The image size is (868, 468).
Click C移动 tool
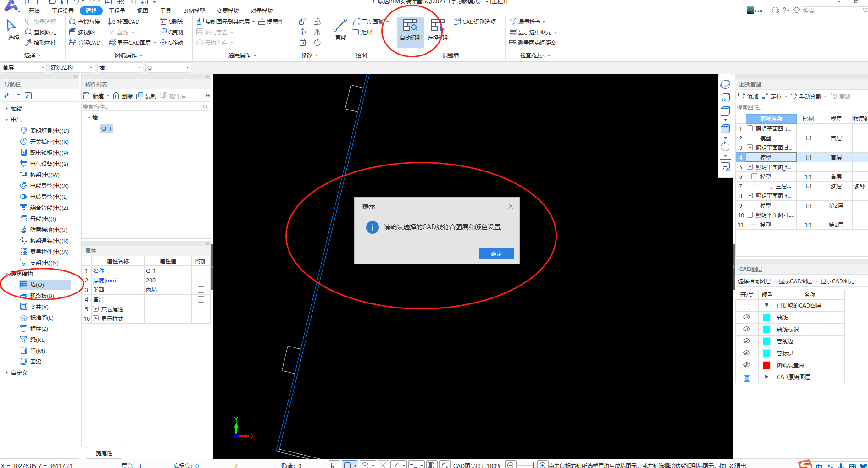pos(172,43)
